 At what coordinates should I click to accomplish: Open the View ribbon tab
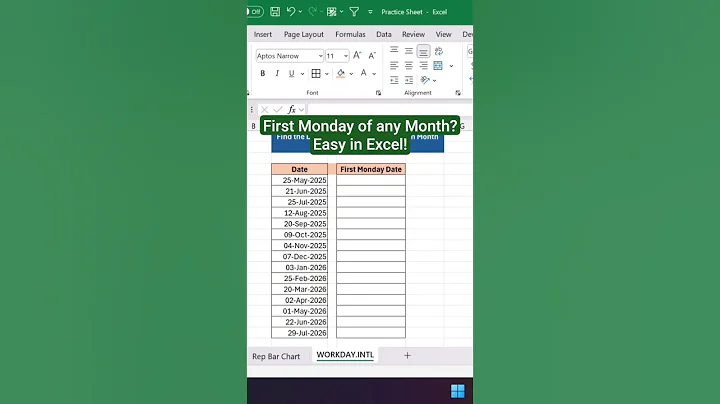pyautogui.click(x=444, y=34)
